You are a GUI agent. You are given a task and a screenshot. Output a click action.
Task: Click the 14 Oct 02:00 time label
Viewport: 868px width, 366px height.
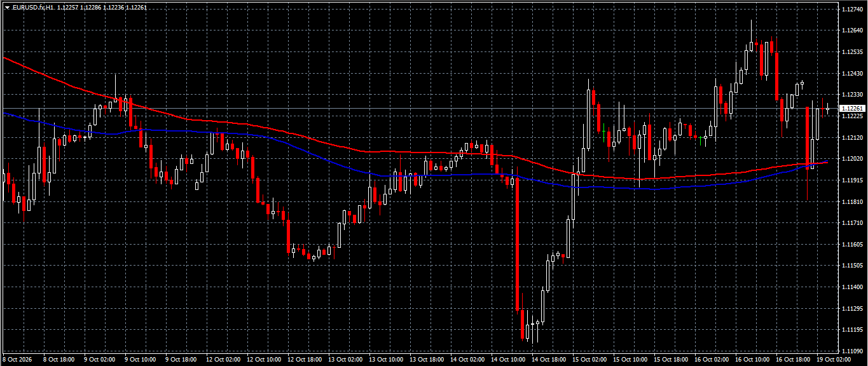(467, 360)
